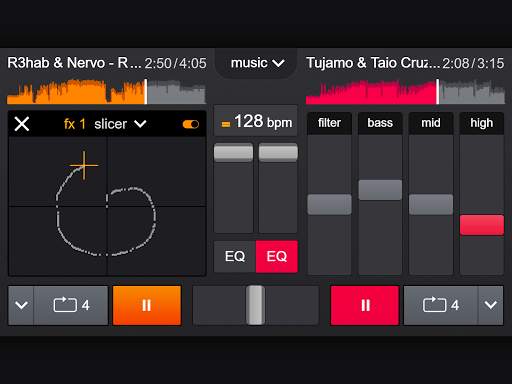512x384 pixels.
Task: Click the mid slider handle
Action: [x=431, y=204]
